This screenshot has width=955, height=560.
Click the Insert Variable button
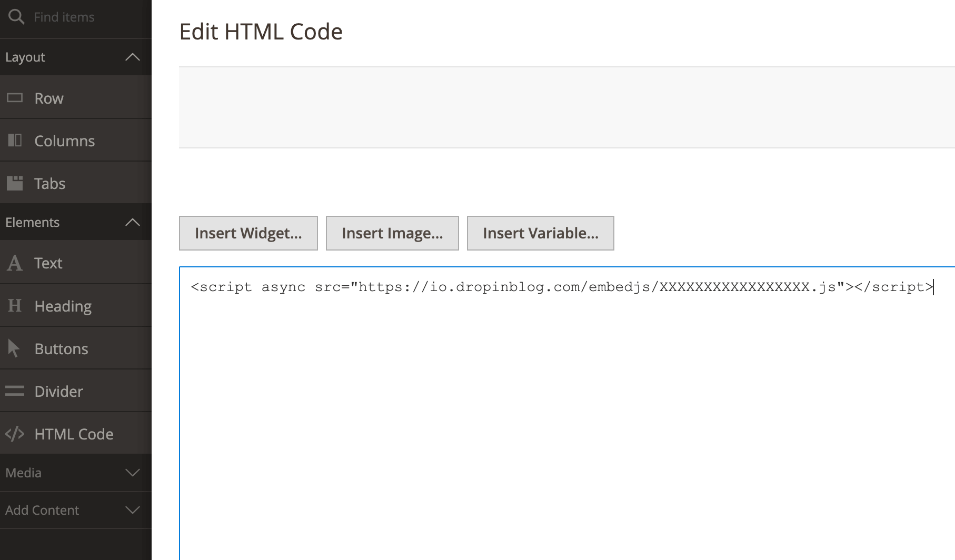coord(540,233)
